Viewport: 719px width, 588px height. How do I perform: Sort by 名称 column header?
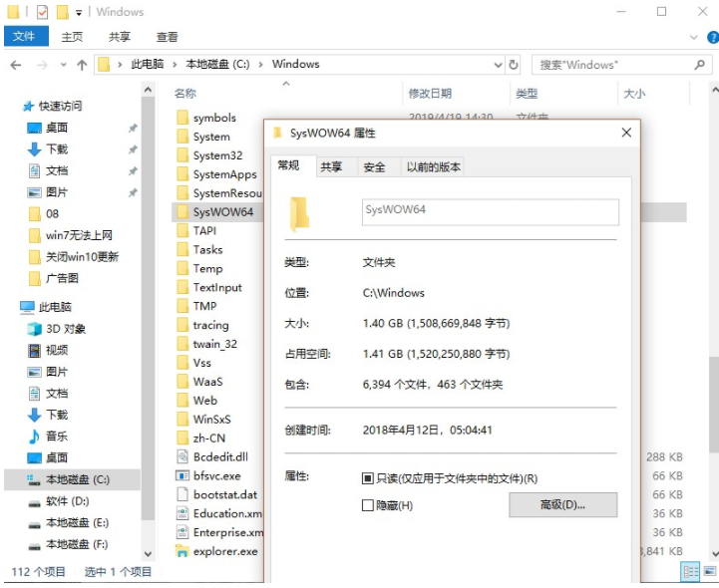pos(185,94)
